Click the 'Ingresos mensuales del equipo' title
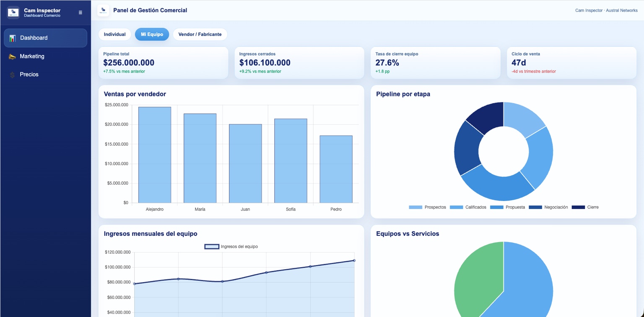644x317 pixels. 151,234
